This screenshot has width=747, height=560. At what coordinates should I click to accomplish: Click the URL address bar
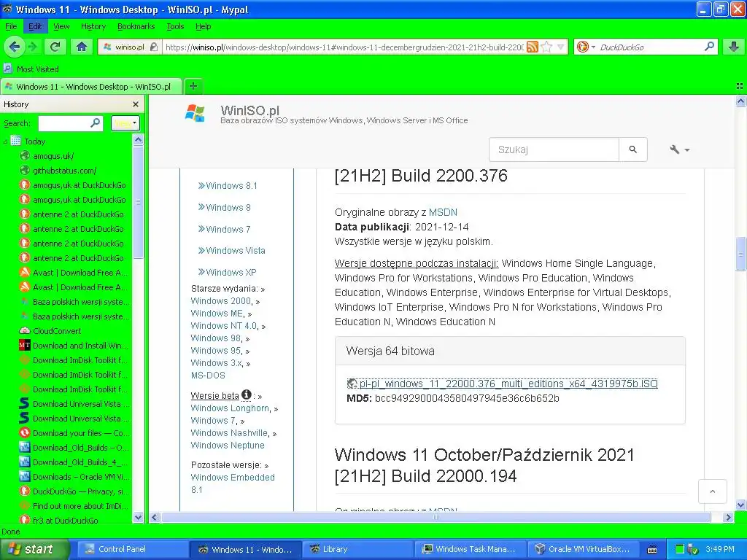click(x=343, y=47)
